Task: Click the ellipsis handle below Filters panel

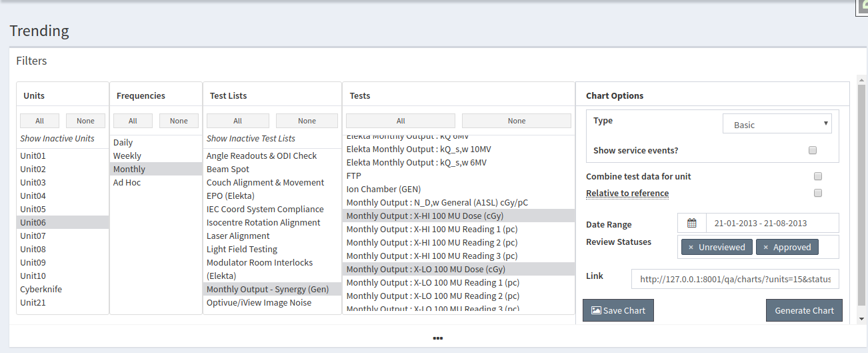Action: point(438,338)
